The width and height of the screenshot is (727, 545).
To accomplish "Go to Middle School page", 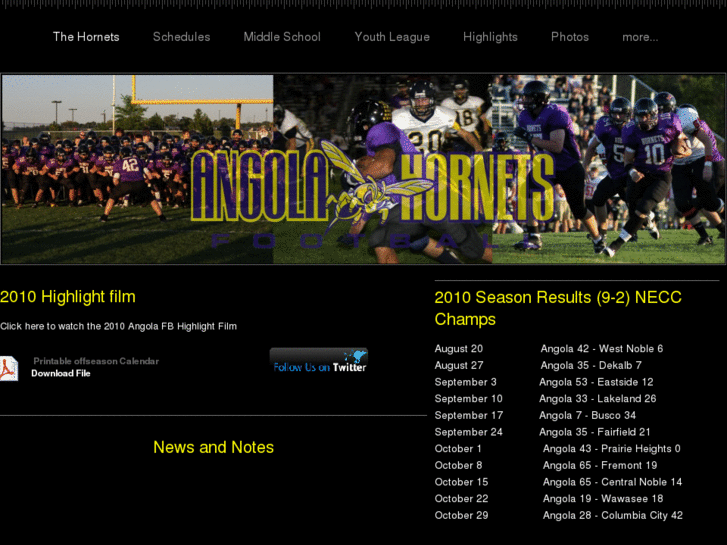I will tap(282, 37).
